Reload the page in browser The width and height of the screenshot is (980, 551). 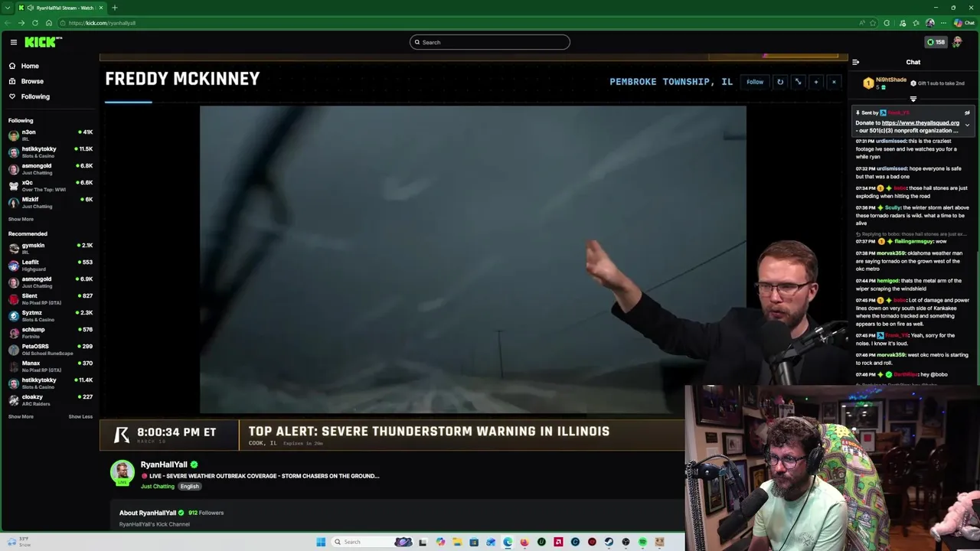[34, 23]
